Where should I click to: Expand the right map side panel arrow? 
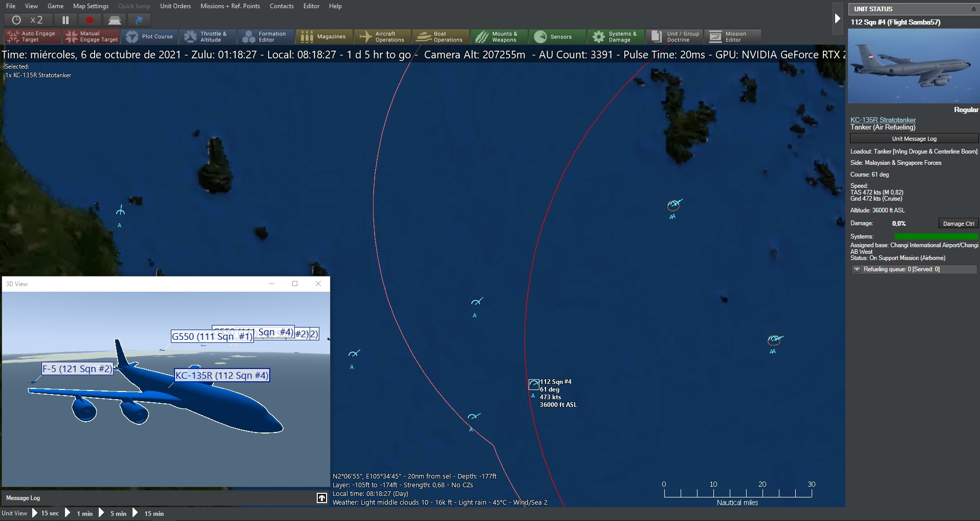click(837, 18)
